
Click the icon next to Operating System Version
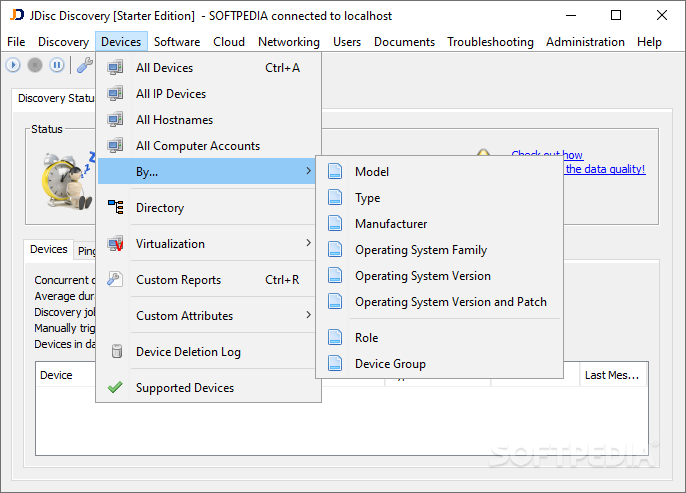335,275
